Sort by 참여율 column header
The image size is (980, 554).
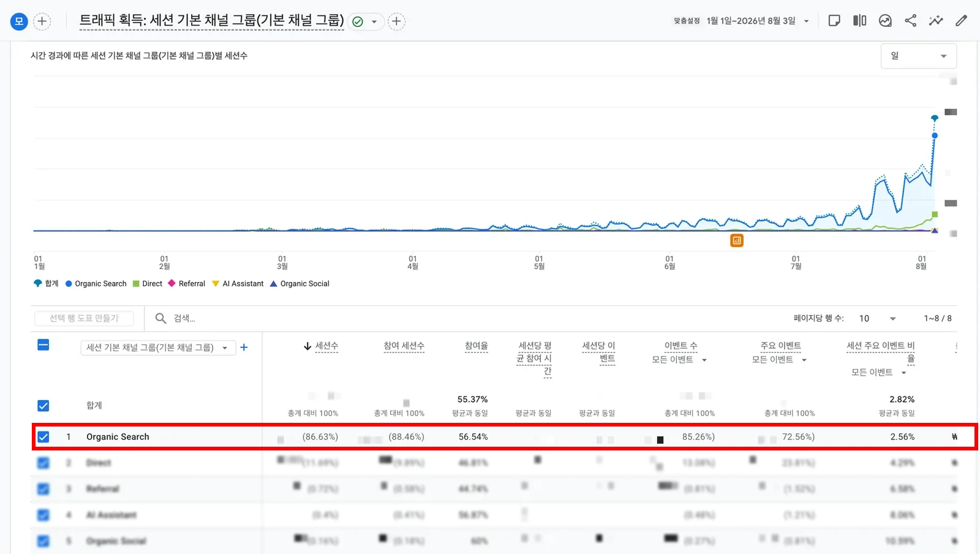pyautogui.click(x=477, y=346)
